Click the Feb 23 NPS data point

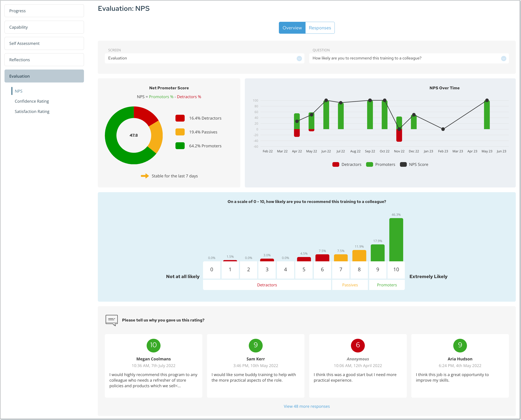coord(443,129)
